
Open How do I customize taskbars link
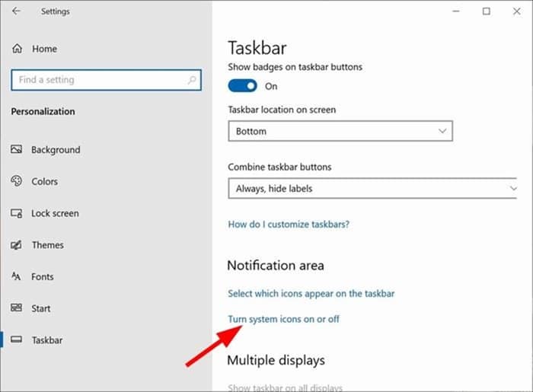click(x=289, y=225)
